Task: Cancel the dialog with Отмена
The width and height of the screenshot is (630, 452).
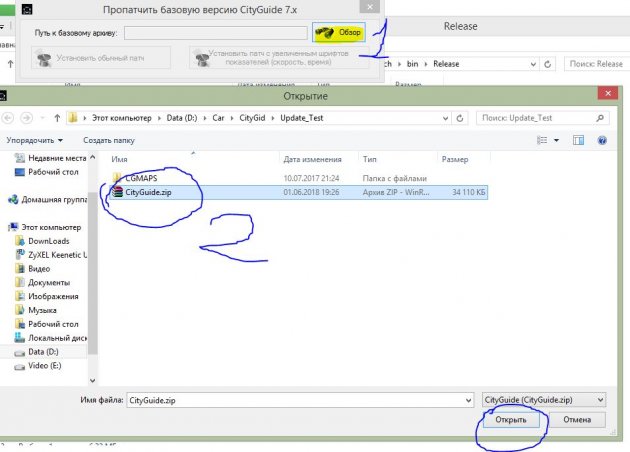Action: click(577, 420)
